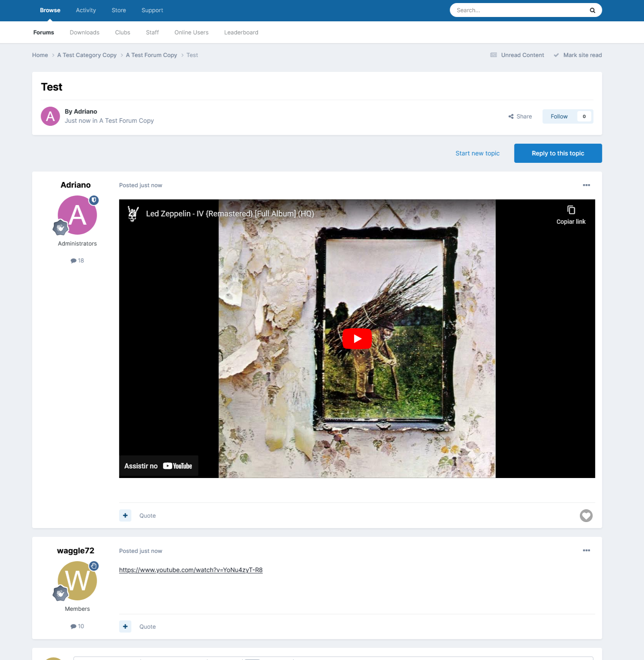The width and height of the screenshot is (644, 660).
Task: Open the Browse main tab
Action: click(x=50, y=10)
